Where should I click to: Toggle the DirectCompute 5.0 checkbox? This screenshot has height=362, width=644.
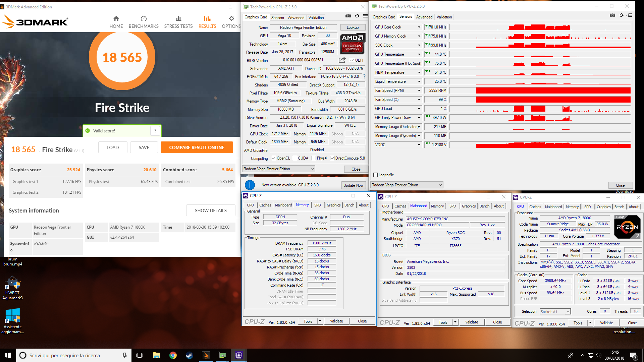(332, 158)
